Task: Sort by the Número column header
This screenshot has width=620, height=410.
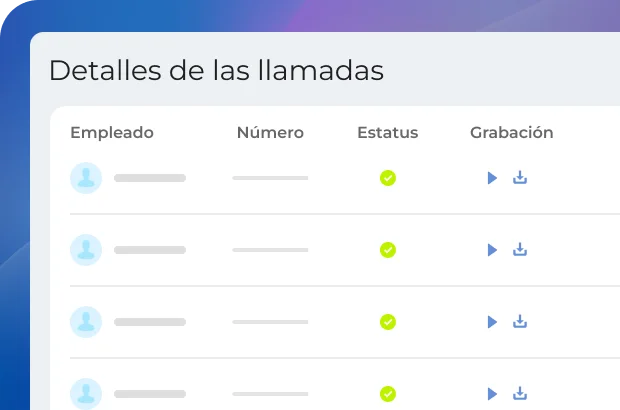Action: click(x=270, y=133)
